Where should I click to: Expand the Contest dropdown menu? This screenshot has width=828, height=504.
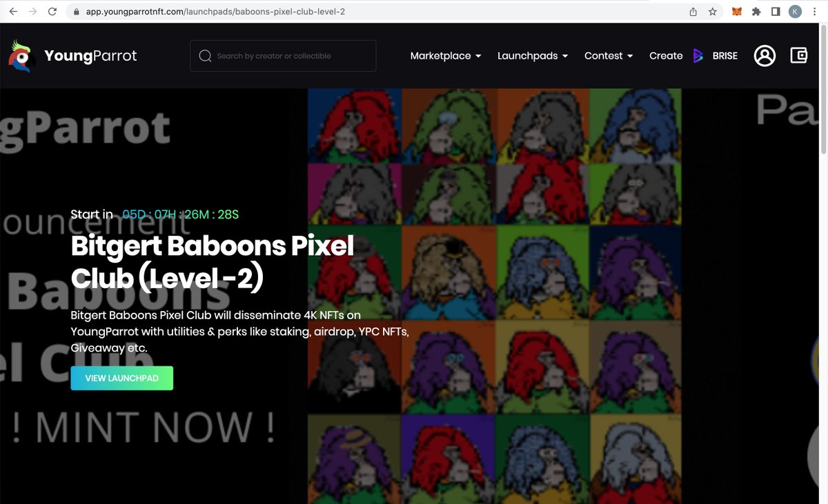pyautogui.click(x=609, y=56)
